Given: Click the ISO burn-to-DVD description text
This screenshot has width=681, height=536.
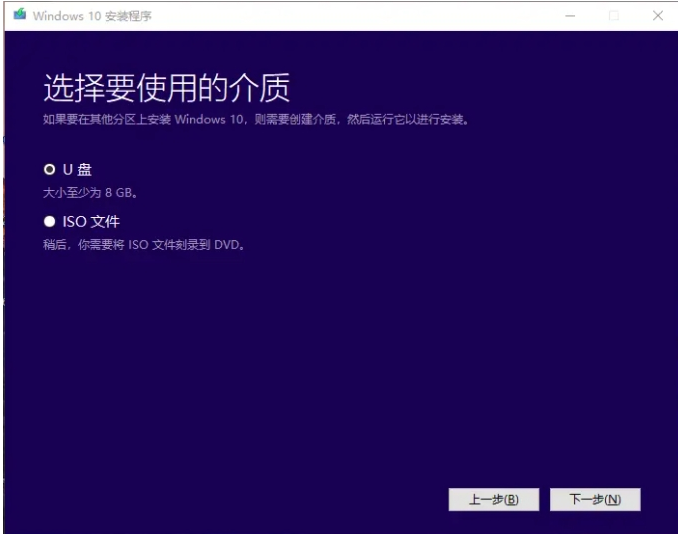Looking at the screenshot, I should tap(143, 244).
